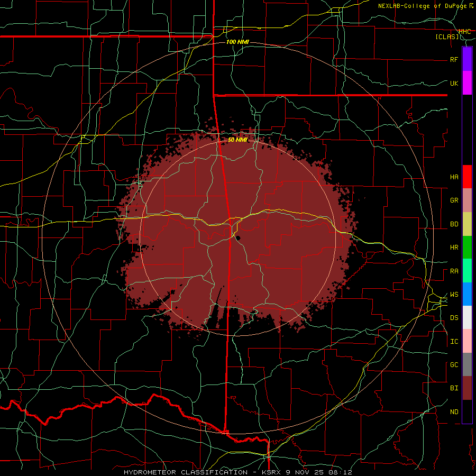The height and width of the screenshot is (476, 476).
Task: Click the HHC product code label
Action: point(464,32)
